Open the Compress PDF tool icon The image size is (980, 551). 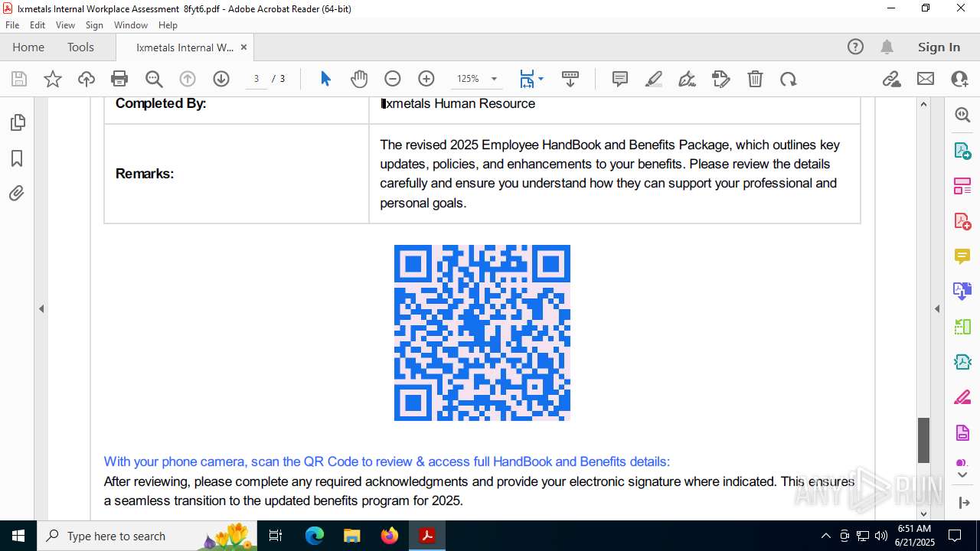pyautogui.click(x=962, y=362)
